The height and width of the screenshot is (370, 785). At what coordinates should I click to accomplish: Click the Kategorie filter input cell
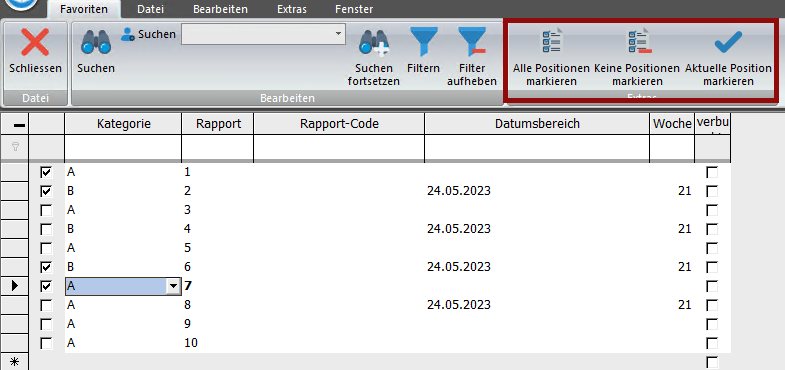pos(123,147)
